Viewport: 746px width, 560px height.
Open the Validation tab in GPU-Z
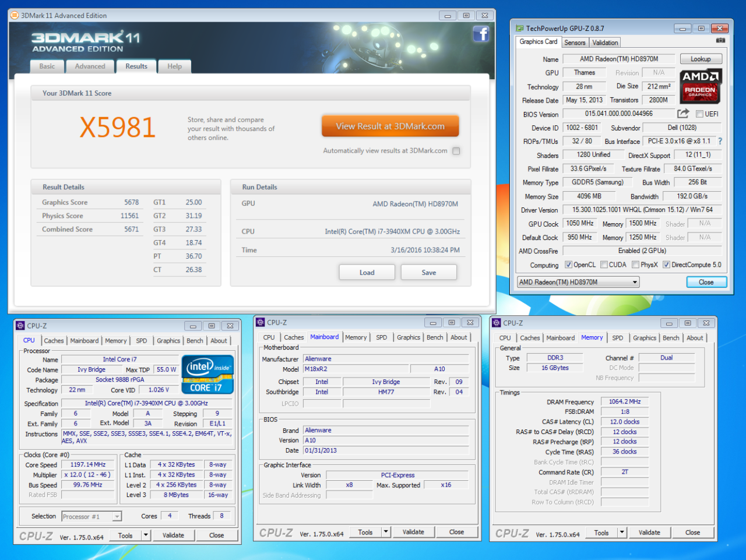605,43
